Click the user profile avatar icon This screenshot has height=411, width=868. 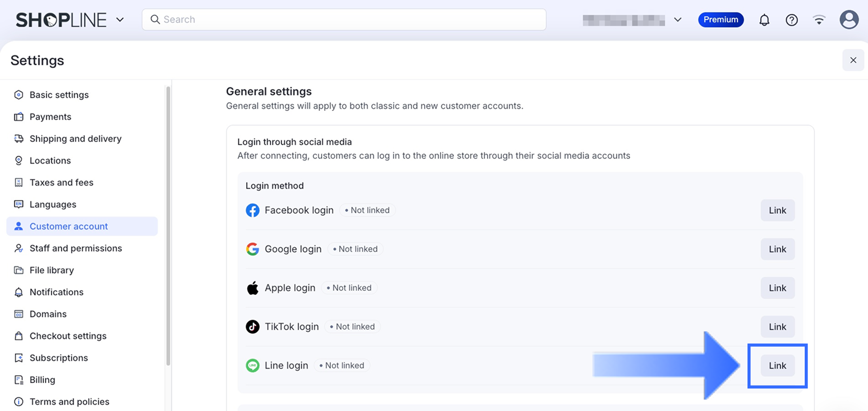point(849,20)
